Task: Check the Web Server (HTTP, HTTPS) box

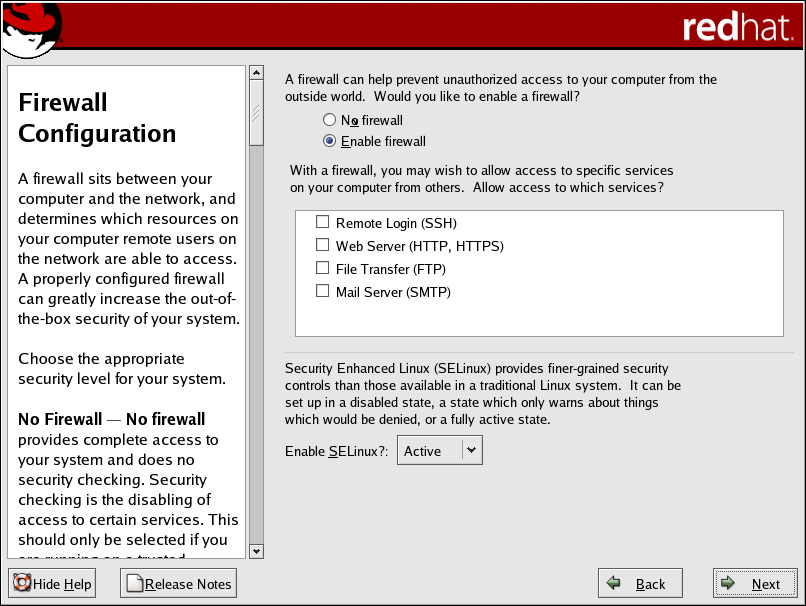Action: (x=322, y=245)
